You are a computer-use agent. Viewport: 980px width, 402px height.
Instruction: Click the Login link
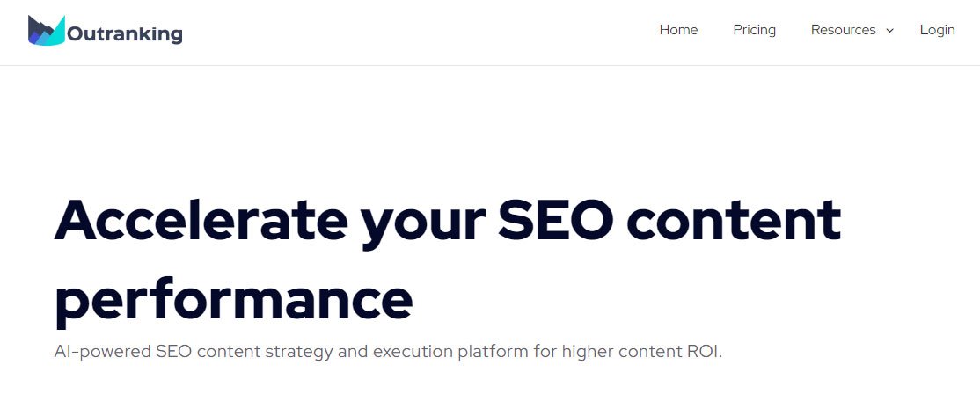click(937, 30)
